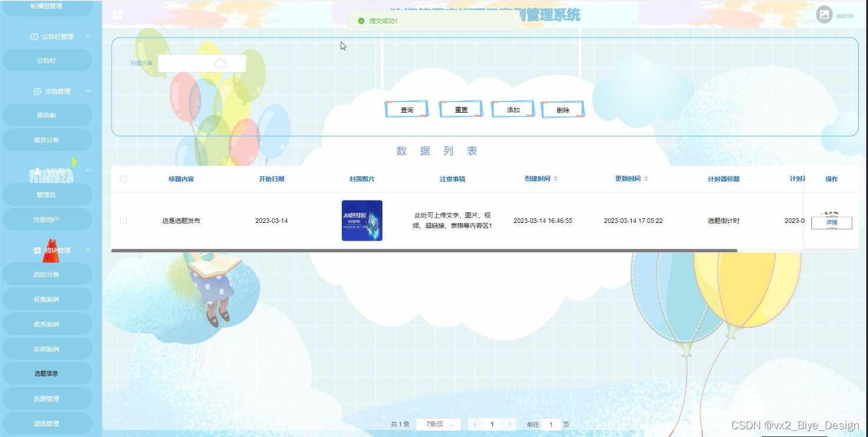Open 轮播图管理 in the sidebar
868x437 pixels.
pyautogui.click(x=47, y=6)
